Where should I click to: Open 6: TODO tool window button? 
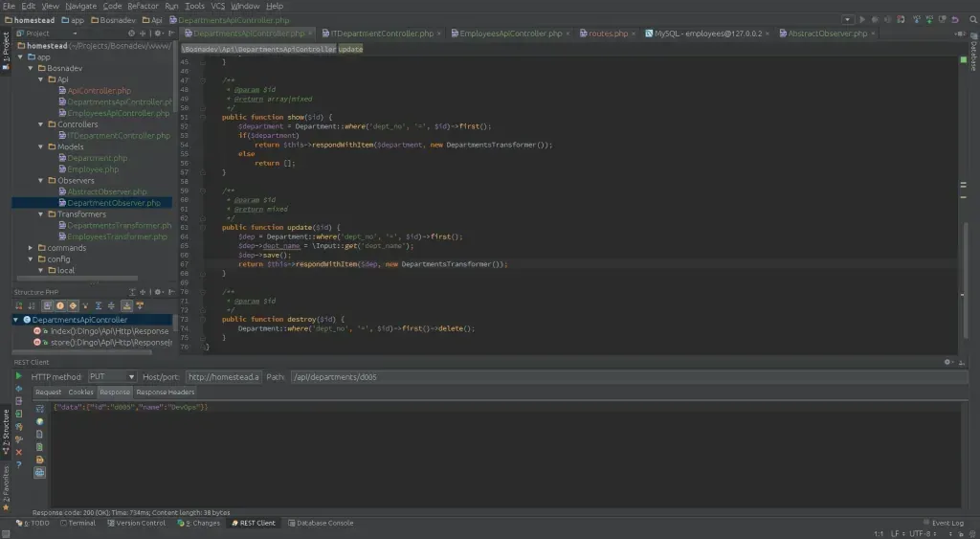coord(33,523)
